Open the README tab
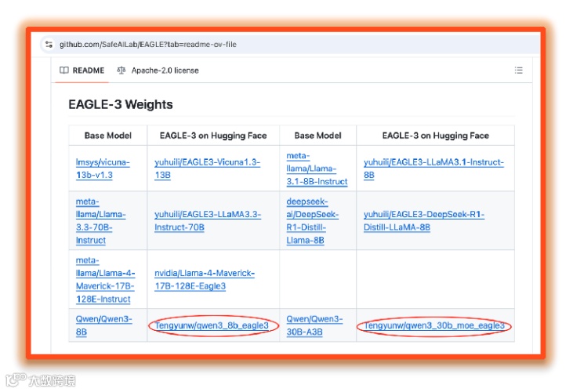Image resolution: width=573 pixels, height=392 pixels. (x=82, y=70)
